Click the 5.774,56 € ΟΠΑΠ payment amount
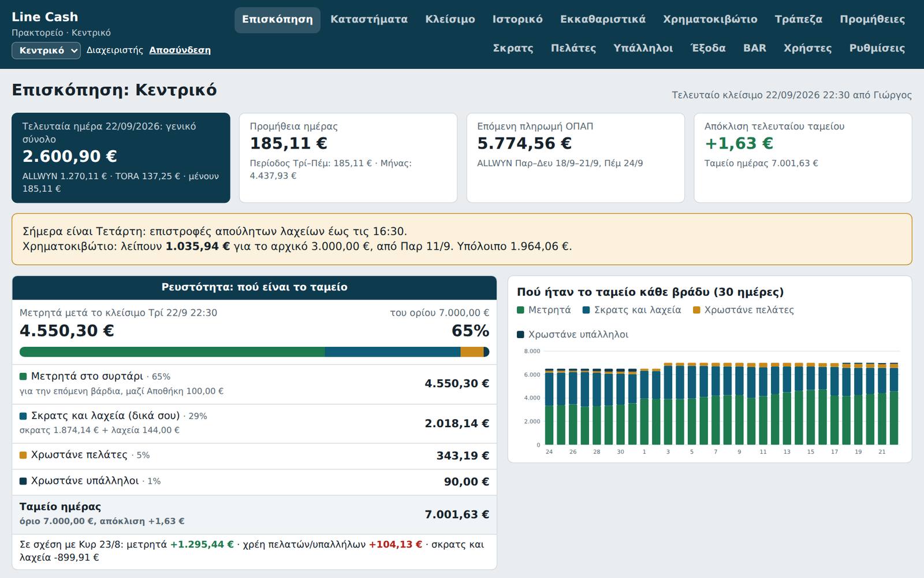 (524, 143)
